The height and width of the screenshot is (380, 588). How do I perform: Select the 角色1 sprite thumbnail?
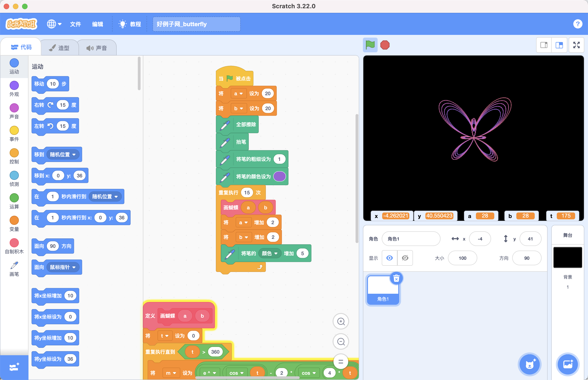click(383, 290)
